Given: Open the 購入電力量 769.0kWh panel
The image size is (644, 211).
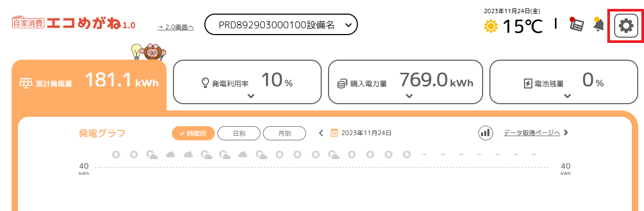Looking at the screenshot, I should [405, 82].
